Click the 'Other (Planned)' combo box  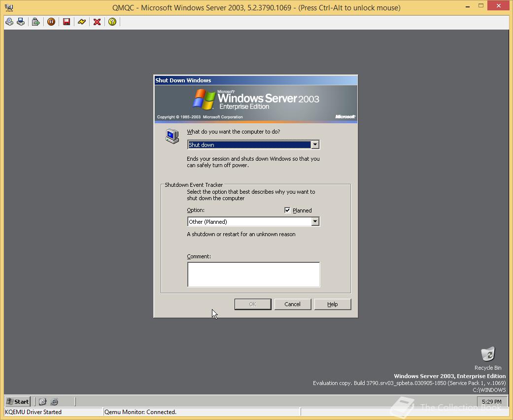(x=253, y=222)
